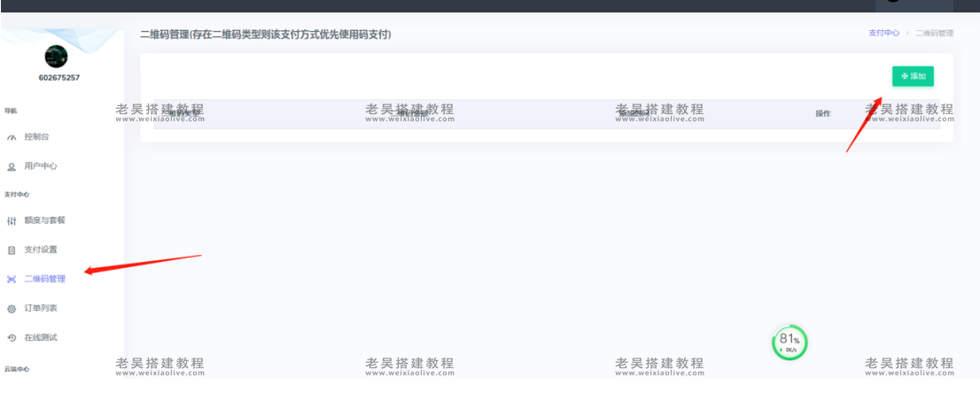
Task: Click the 81% circular speed widget
Action: point(790,343)
